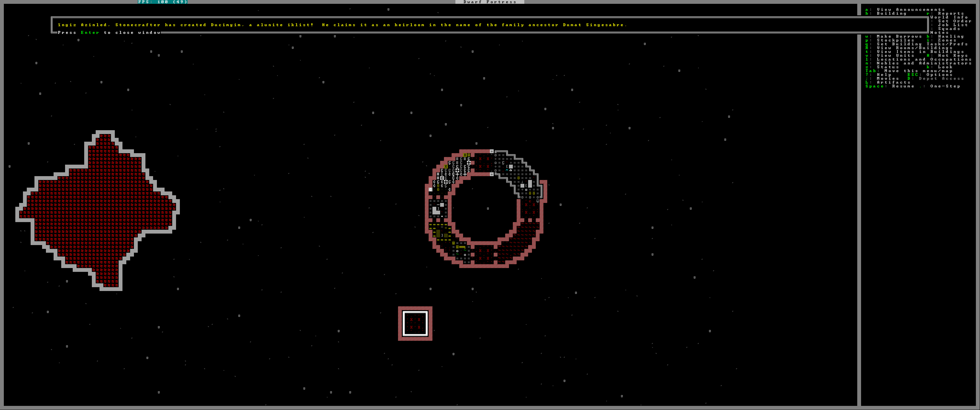980x410 pixels.
Task: Open the Artifacts menu entry
Action: point(888,82)
